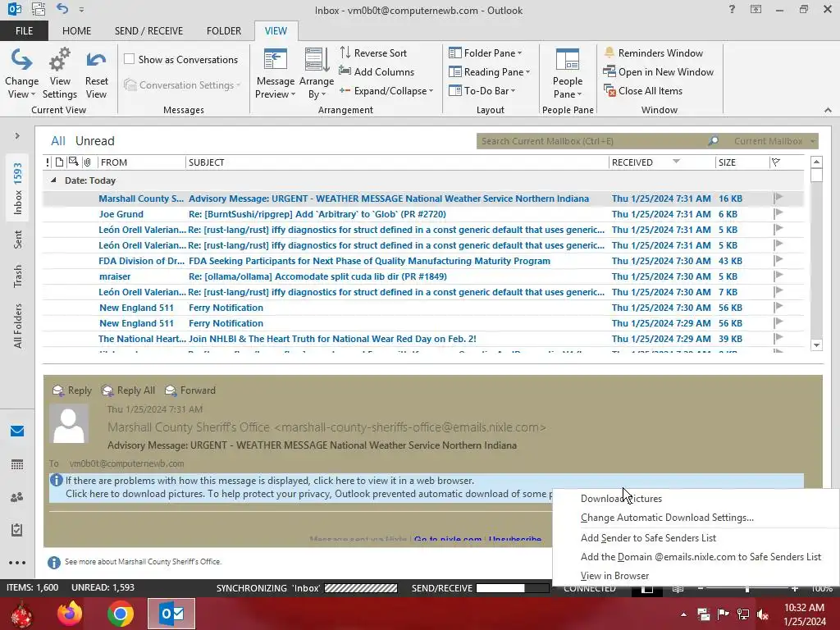Collapse the Date: Today group
Screen dimensions: 840x630
pos(53,180)
